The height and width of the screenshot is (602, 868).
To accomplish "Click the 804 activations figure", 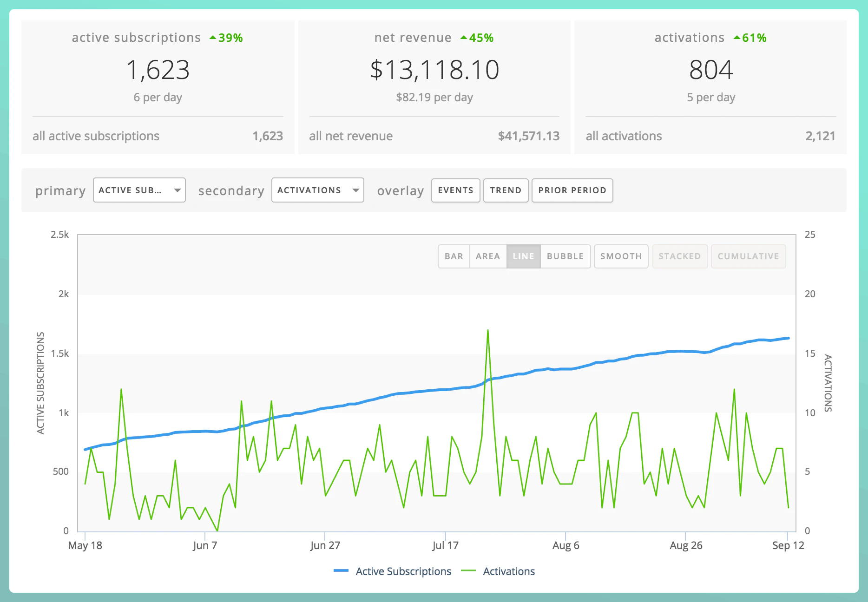I will [x=711, y=70].
